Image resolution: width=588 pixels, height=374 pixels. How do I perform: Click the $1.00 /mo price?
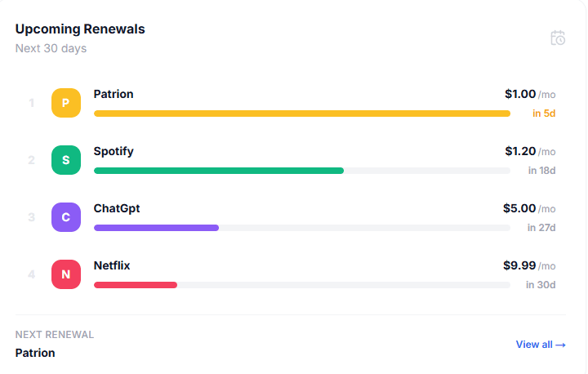[x=529, y=94]
